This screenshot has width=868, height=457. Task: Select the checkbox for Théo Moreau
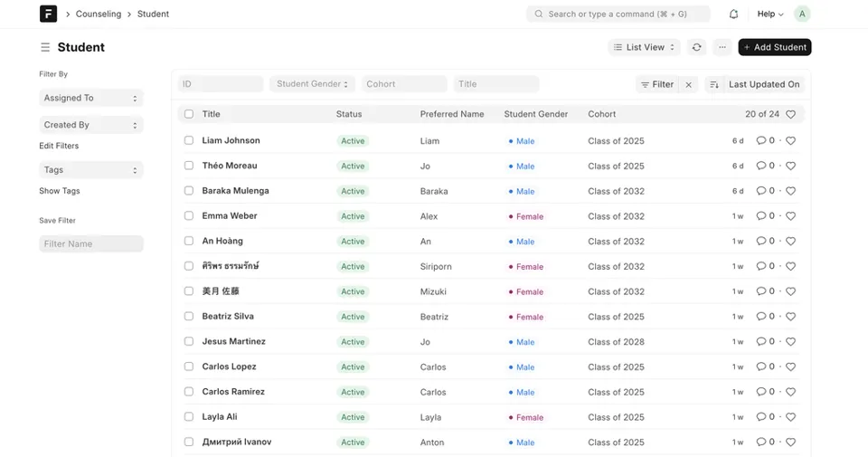click(189, 166)
